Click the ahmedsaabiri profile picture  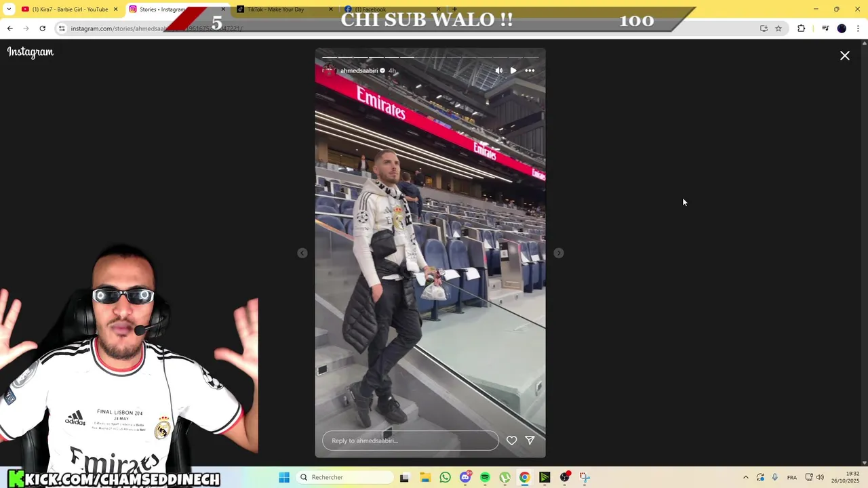[329, 70]
